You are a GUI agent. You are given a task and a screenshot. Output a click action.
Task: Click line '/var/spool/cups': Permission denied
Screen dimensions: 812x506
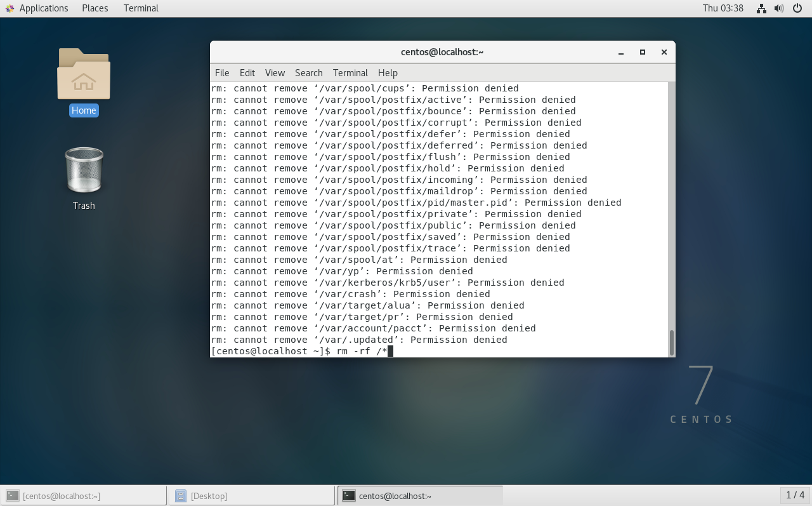(x=365, y=88)
